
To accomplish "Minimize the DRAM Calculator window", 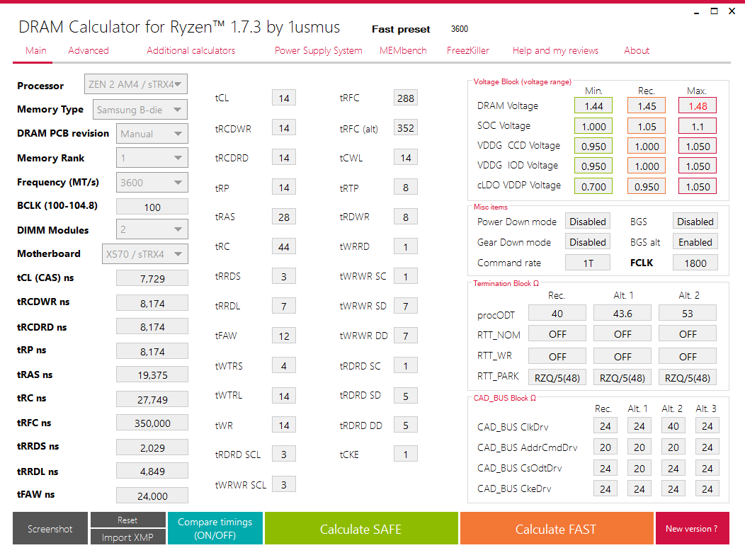I will point(697,12).
